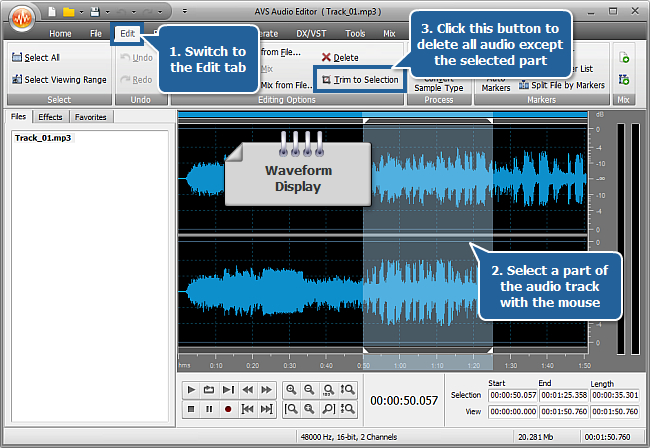Create a new file from quick access toolbar
The image size is (650, 448).
[x=52, y=12]
